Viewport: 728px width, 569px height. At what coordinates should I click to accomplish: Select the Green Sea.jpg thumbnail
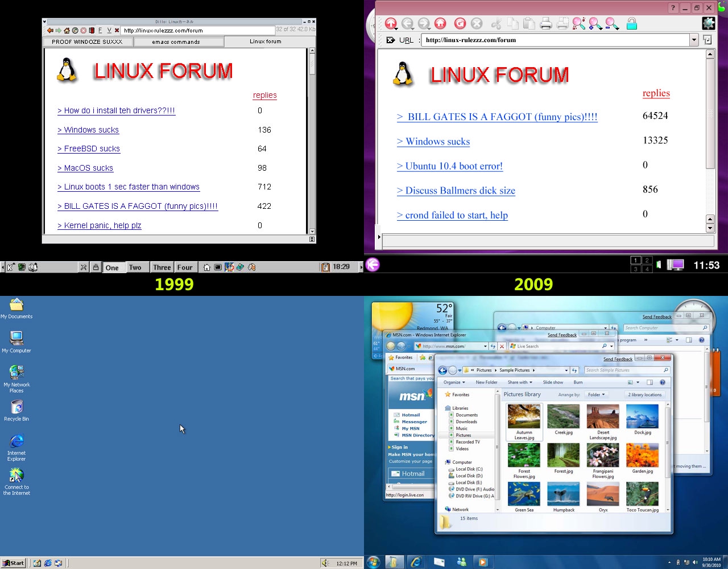point(523,494)
